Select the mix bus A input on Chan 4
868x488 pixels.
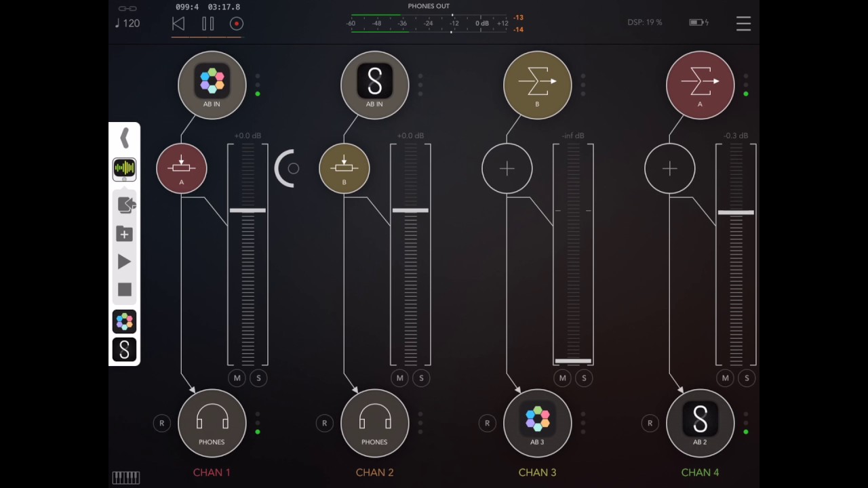click(x=700, y=85)
